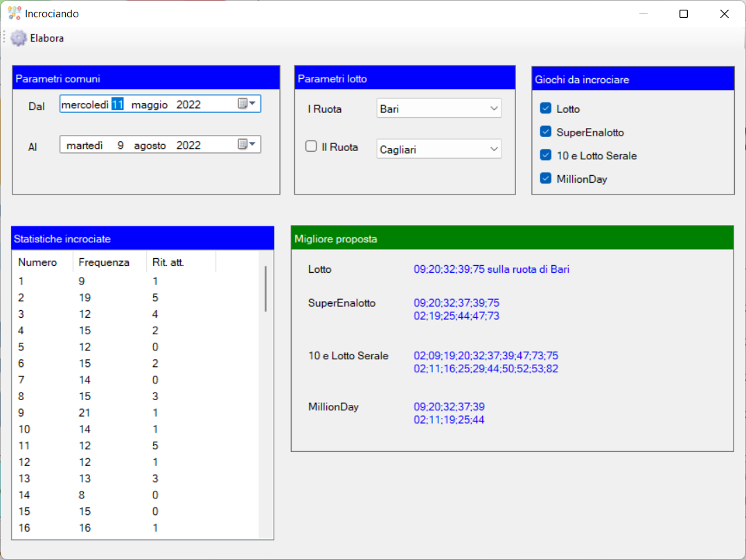
Task: Click SuperEnalotto proposal 02;19;25;44;47;73
Action: point(456,316)
